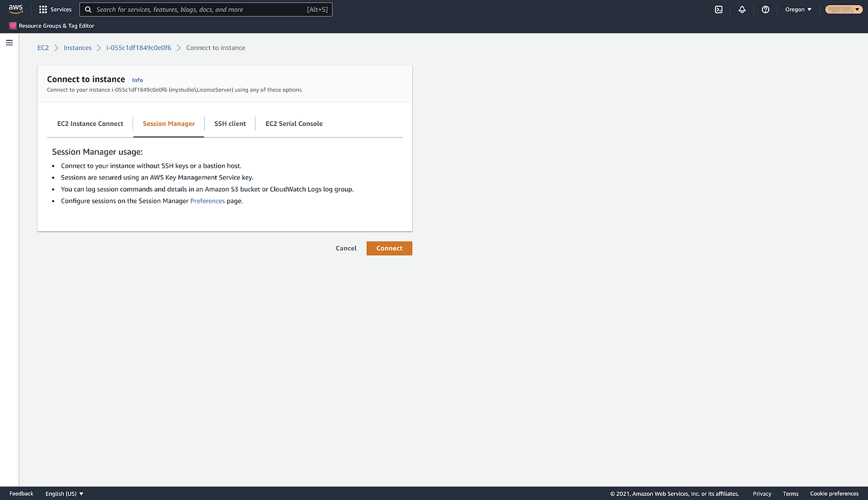Click the 'Connect to instance' breadcrumb text

tap(216, 48)
